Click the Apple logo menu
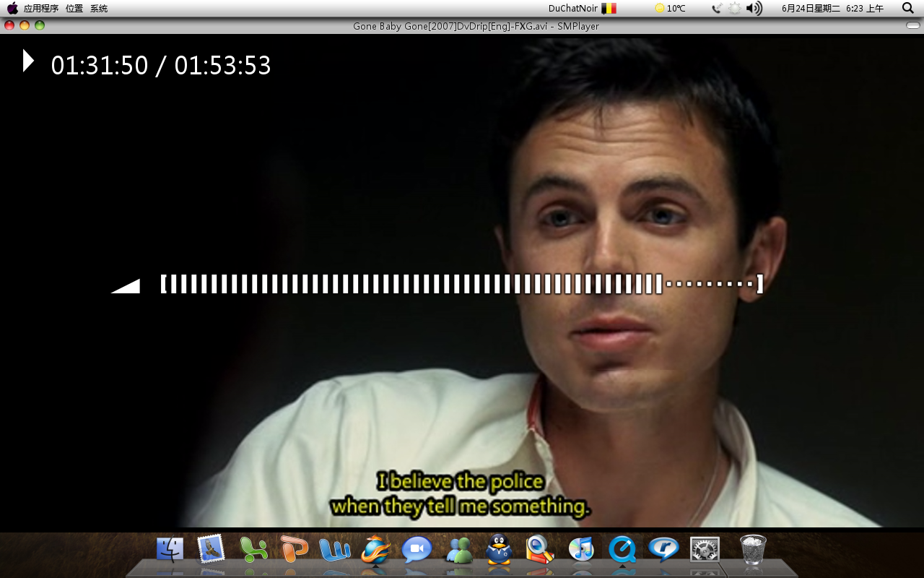This screenshot has height=578, width=924. click(x=12, y=8)
